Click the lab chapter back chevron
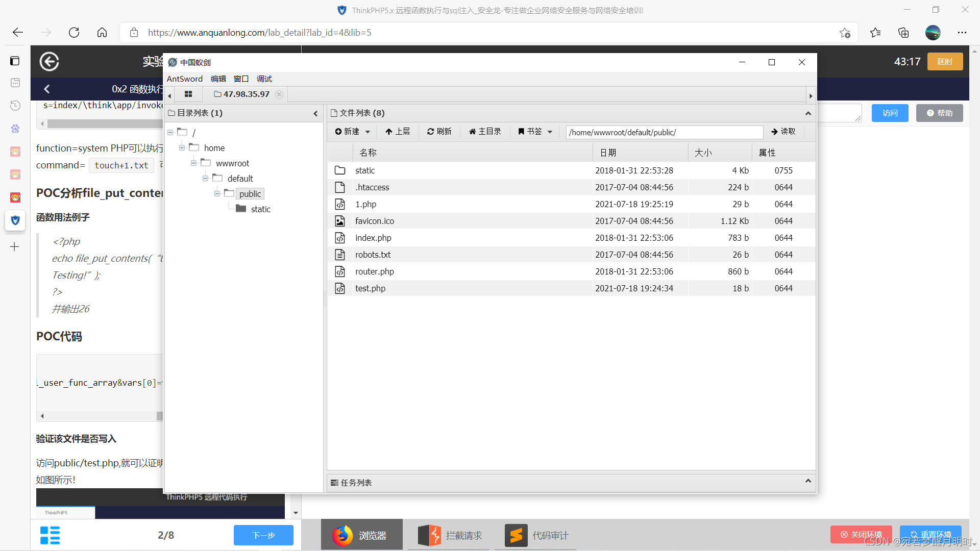Screen dimensions: 980x551 [x=47, y=89]
